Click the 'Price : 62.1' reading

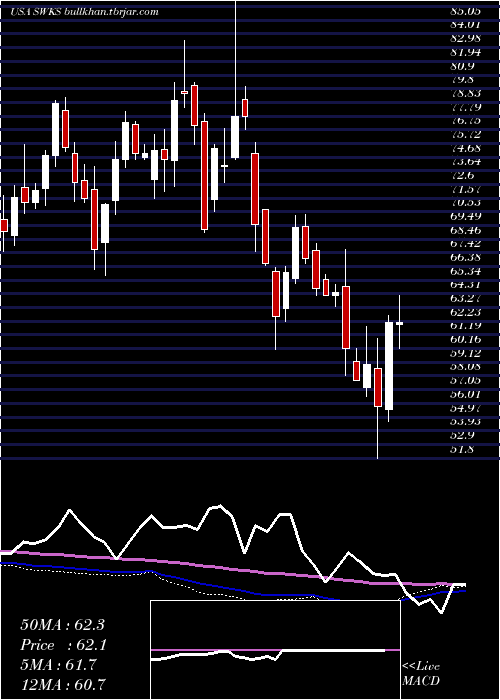click(x=62, y=645)
